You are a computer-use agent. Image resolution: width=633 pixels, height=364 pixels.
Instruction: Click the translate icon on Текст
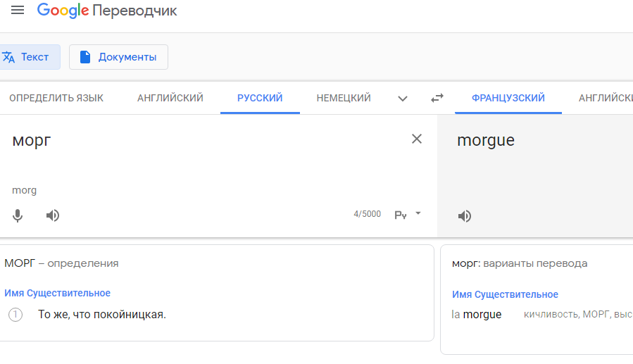pos(8,57)
